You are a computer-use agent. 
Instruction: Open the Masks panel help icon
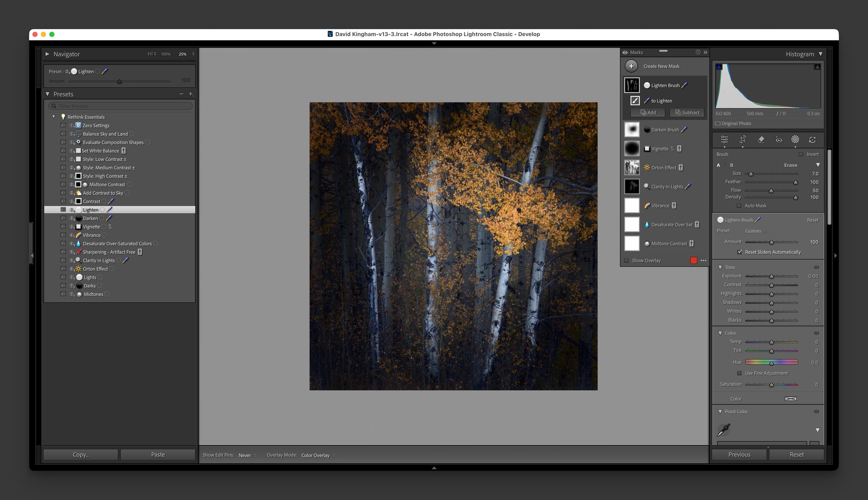(x=698, y=52)
